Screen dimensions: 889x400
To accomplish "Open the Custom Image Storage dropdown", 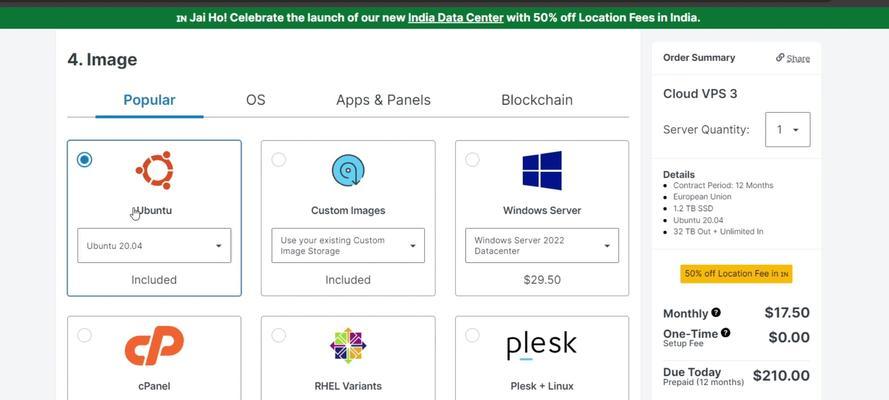I will click(x=348, y=245).
